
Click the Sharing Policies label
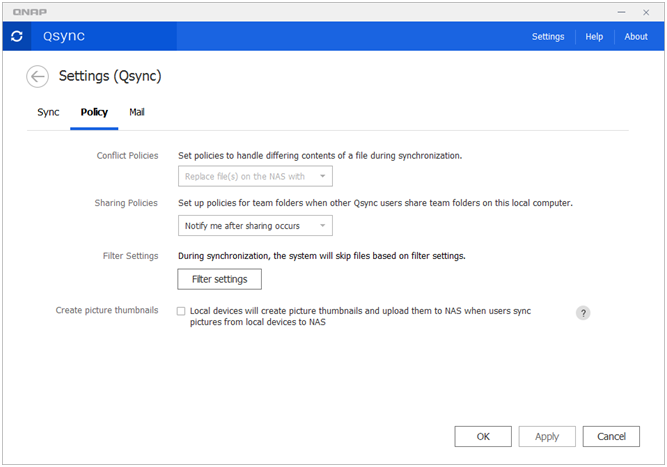[x=126, y=203]
